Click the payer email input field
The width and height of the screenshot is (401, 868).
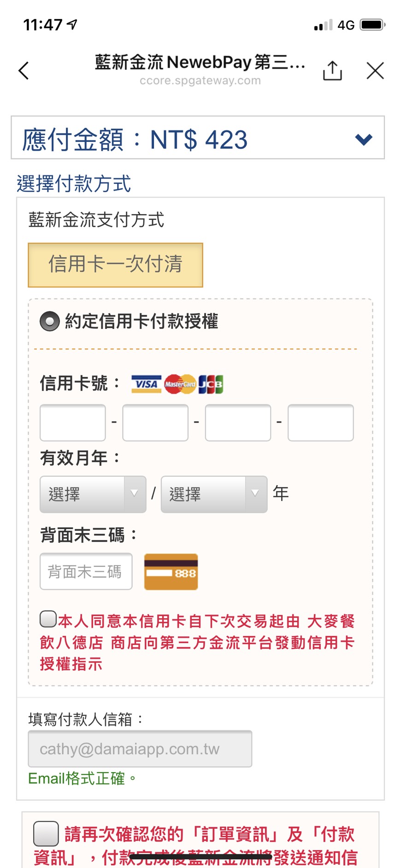coord(140,749)
